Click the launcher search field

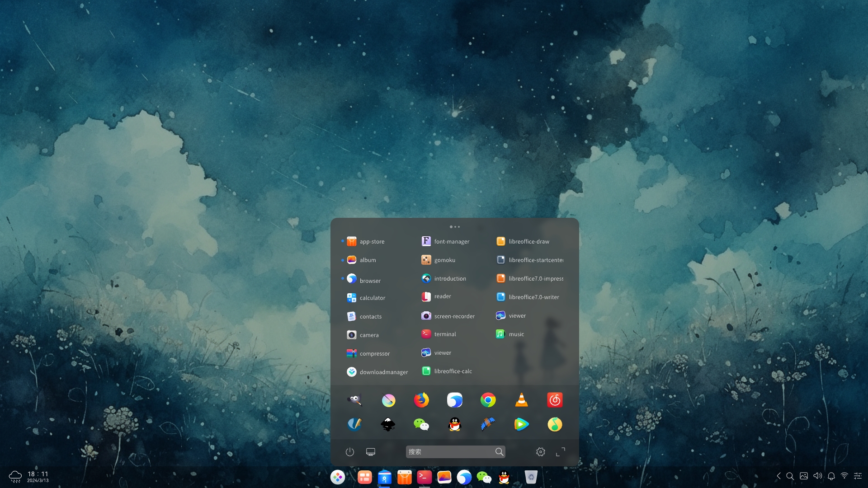click(x=455, y=452)
